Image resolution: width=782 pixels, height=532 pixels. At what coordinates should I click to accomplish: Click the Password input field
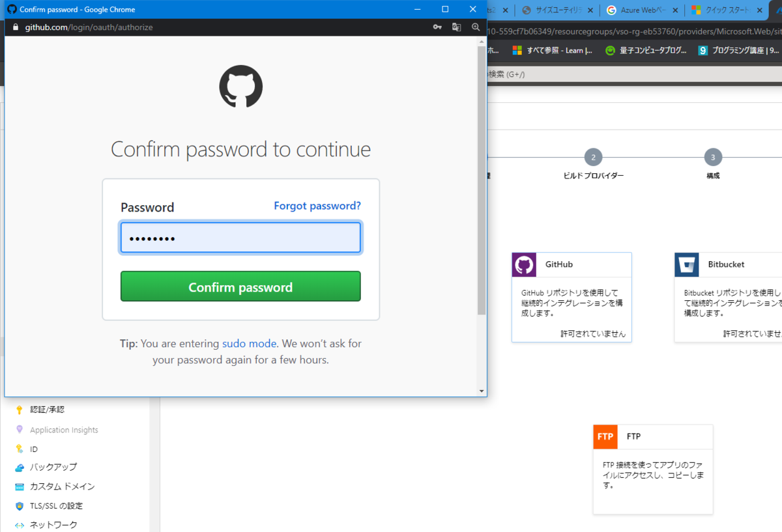(x=240, y=238)
